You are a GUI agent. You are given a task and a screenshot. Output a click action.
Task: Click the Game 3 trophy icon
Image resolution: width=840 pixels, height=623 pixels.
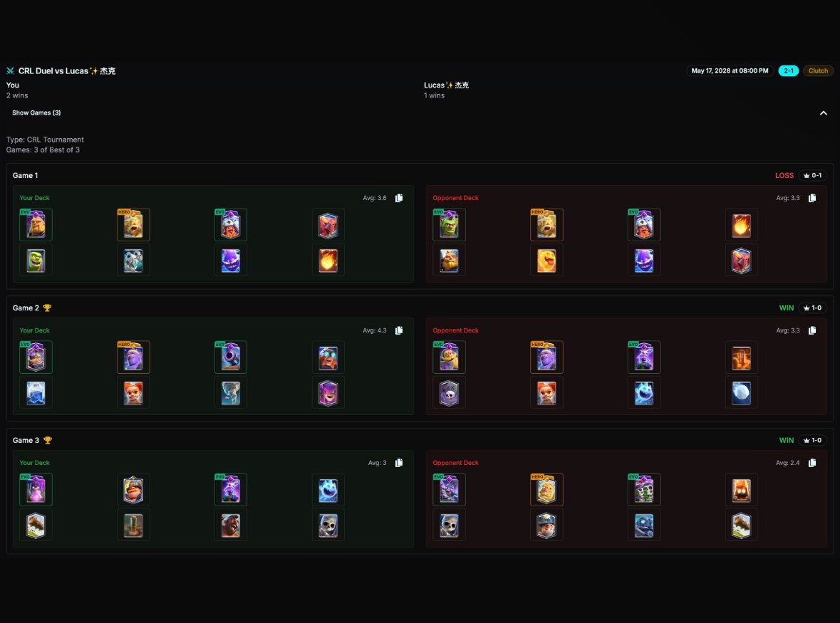(x=48, y=440)
